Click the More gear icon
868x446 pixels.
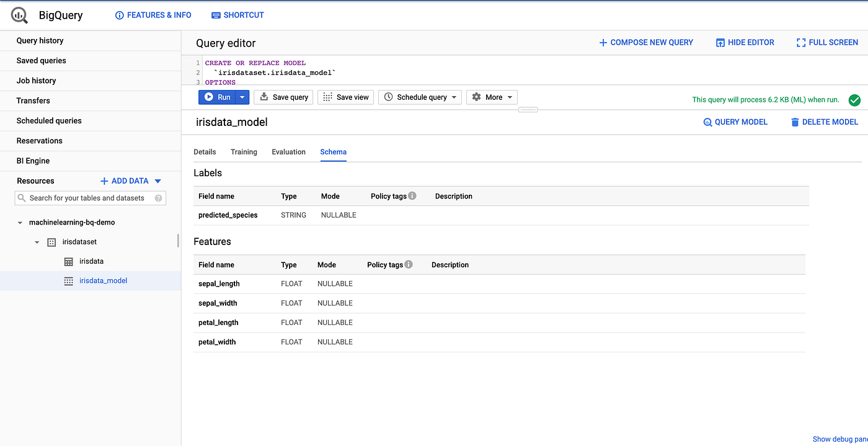[476, 97]
